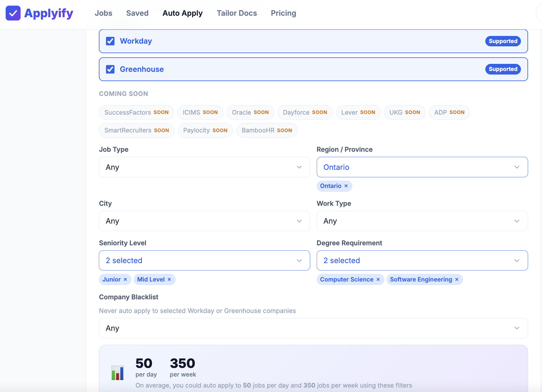Click the Lever coming soon chip
Image resolution: width=542 pixels, height=392 pixels.
tap(358, 112)
